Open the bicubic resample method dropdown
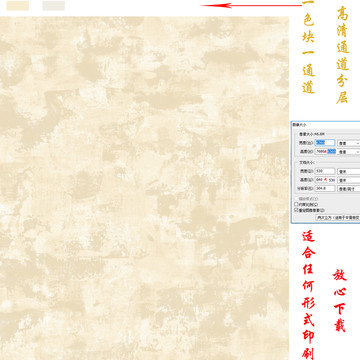This screenshot has height=360, width=360. click(338, 217)
